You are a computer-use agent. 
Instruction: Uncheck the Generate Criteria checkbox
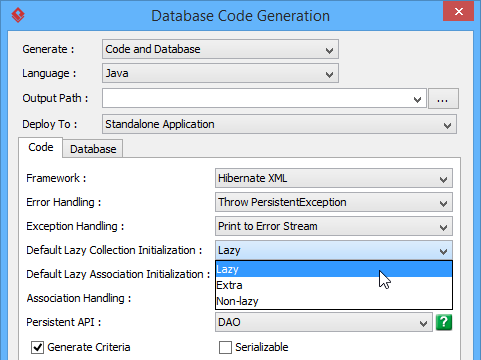point(37,347)
